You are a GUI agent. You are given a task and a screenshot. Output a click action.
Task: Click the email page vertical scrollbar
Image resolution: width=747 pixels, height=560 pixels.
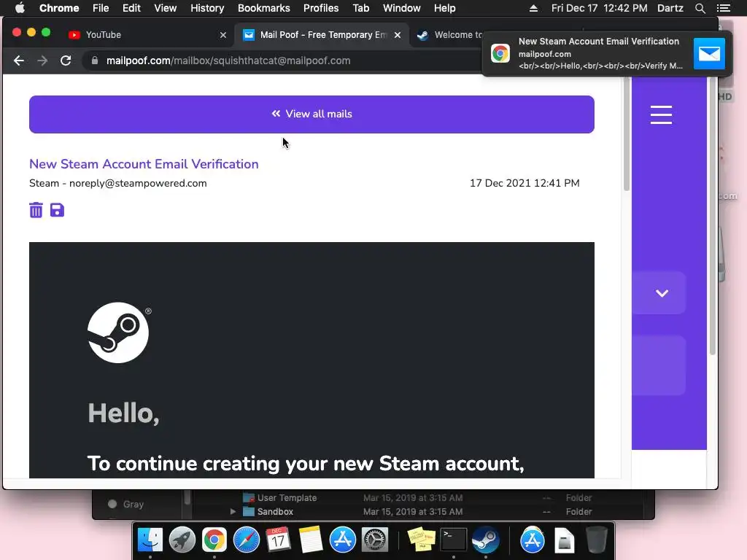pos(627,134)
